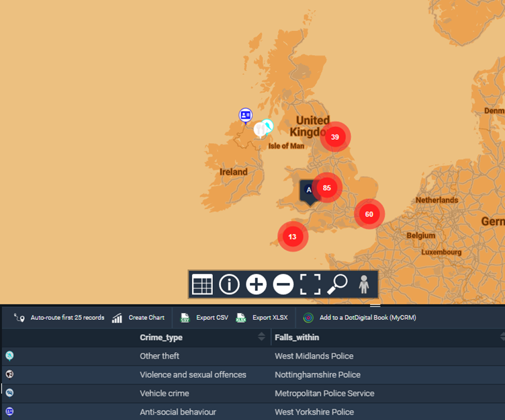Image resolution: width=505 pixels, height=420 pixels.
Task: Expand the cluster marker showing 39
Action: click(x=335, y=137)
